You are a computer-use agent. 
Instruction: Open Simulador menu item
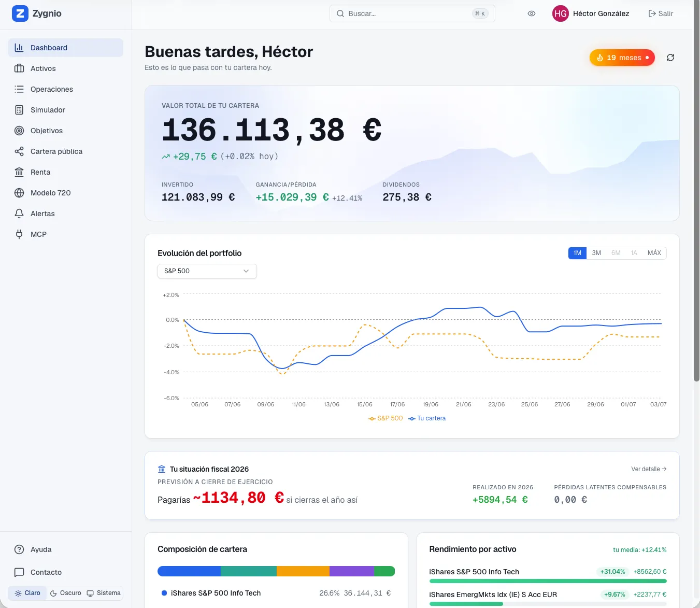click(x=65, y=110)
